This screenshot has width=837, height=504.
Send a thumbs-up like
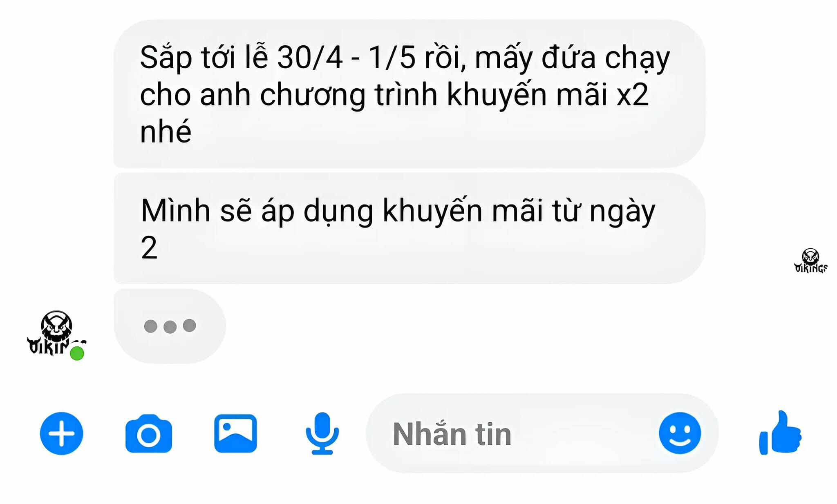[780, 433]
